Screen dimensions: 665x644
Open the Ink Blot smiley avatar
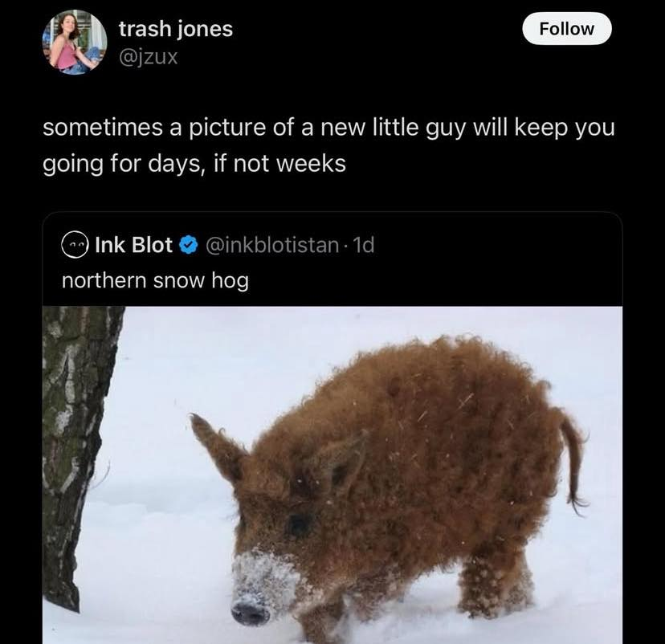coord(75,245)
